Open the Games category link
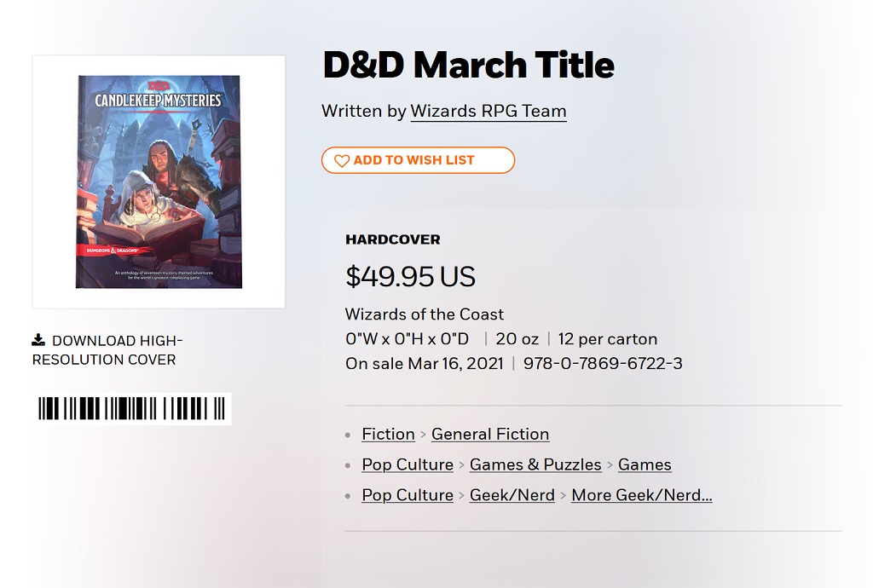873x588 pixels. pyautogui.click(x=645, y=464)
